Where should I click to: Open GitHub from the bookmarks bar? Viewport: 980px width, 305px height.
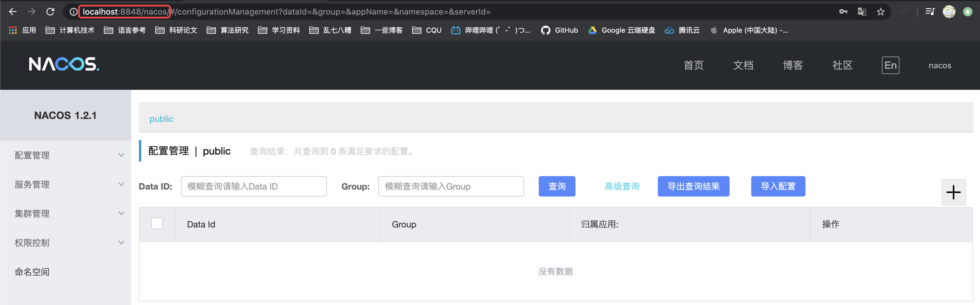559,30
